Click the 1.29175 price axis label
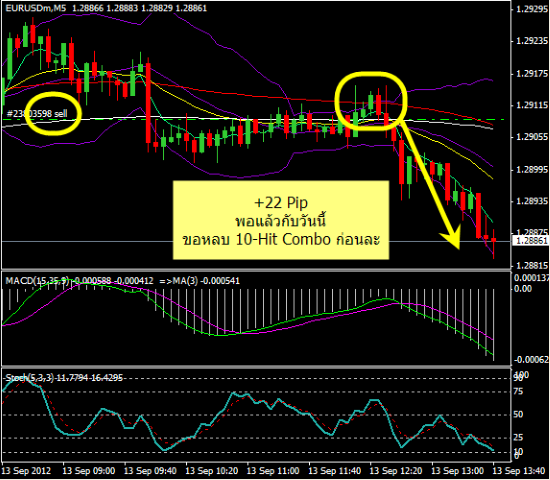This screenshot has height=480, width=550. 532,74
